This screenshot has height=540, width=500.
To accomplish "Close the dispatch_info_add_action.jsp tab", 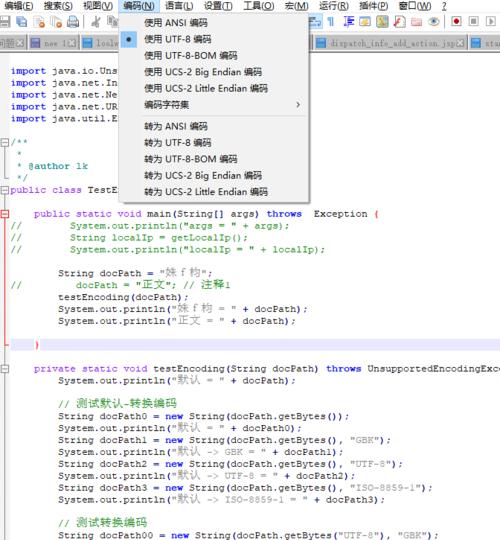I will (460, 43).
